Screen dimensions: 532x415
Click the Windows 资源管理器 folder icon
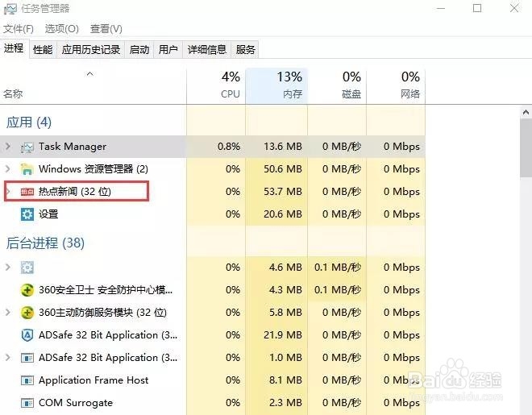(x=27, y=169)
